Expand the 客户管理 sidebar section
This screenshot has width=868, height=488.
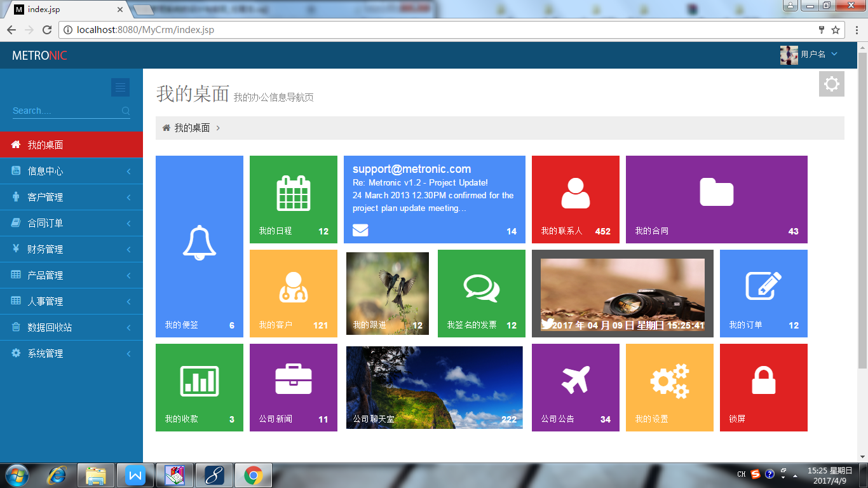[x=71, y=197]
